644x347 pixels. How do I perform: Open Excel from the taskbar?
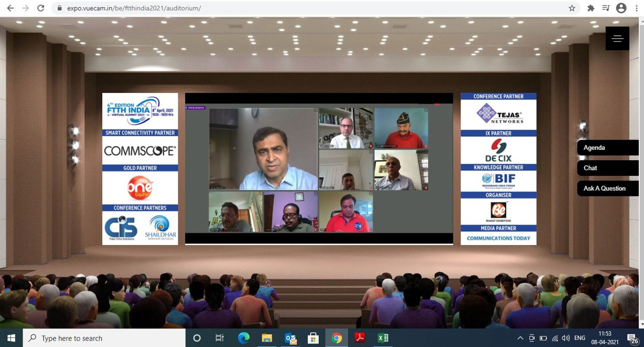click(x=383, y=338)
